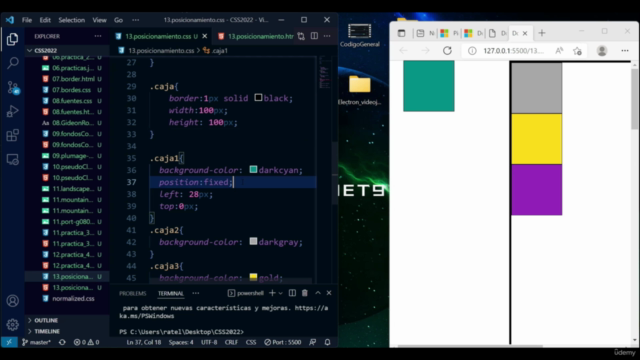Open the Run and Debug view
The image size is (640, 360).
click(12, 111)
